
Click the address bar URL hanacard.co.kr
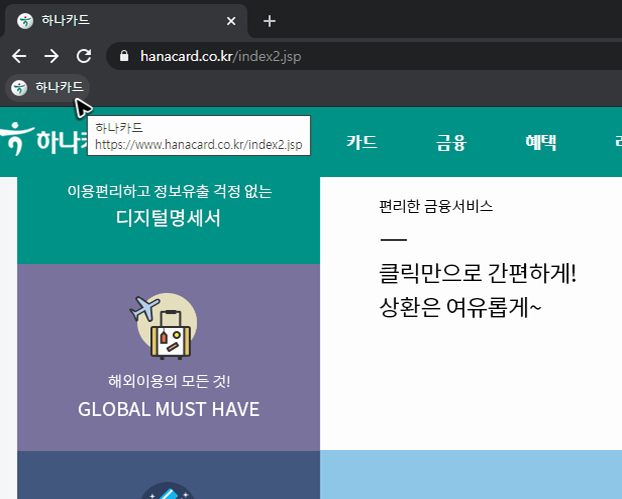221,56
